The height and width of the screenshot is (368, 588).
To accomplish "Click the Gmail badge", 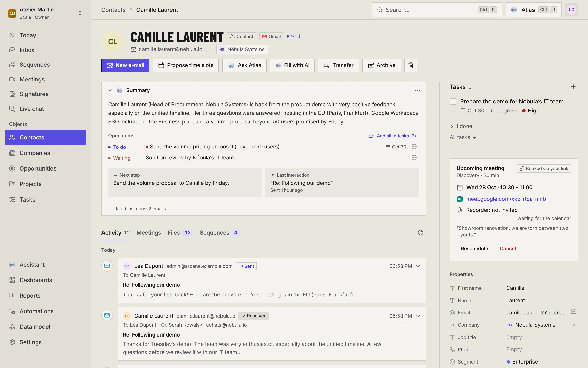I will tap(271, 36).
